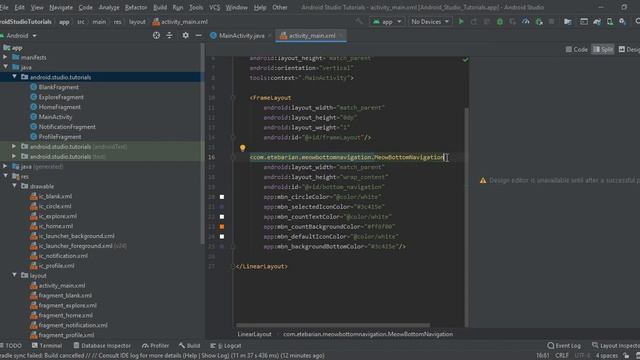Screen dimensions: 640x360
Task: Open the Logcat tool window
Action: [x=226, y=346]
